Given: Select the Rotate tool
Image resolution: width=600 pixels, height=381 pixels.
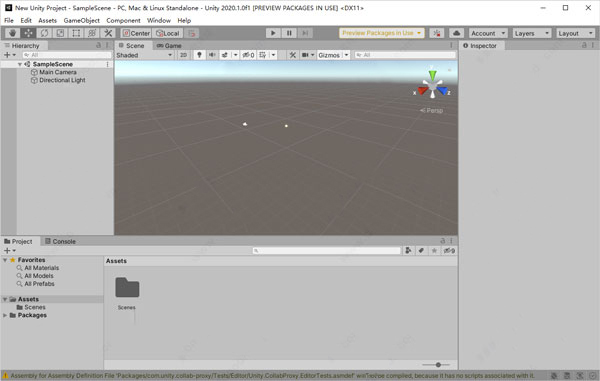Looking at the screenshot, I should (44, 33).
